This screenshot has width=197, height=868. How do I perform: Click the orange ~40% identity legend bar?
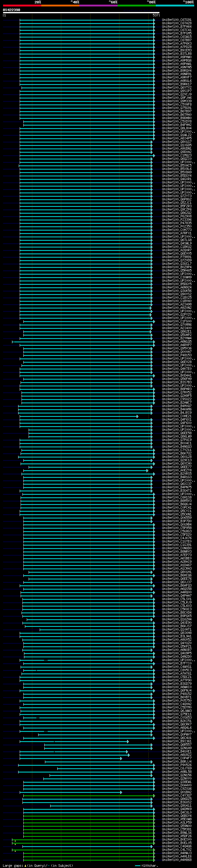click(60, 6)
